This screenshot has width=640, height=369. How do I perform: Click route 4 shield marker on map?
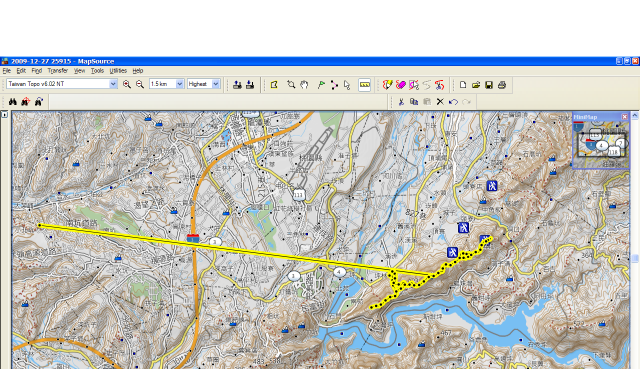pos(339,271)
